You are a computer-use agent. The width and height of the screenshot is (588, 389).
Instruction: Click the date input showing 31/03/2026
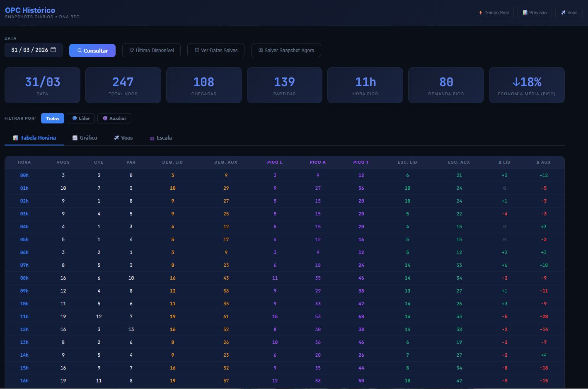tap(34, 50)
